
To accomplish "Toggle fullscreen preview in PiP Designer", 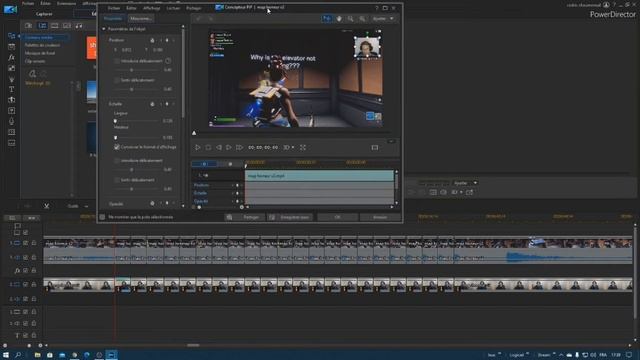I will click(303, 147).
